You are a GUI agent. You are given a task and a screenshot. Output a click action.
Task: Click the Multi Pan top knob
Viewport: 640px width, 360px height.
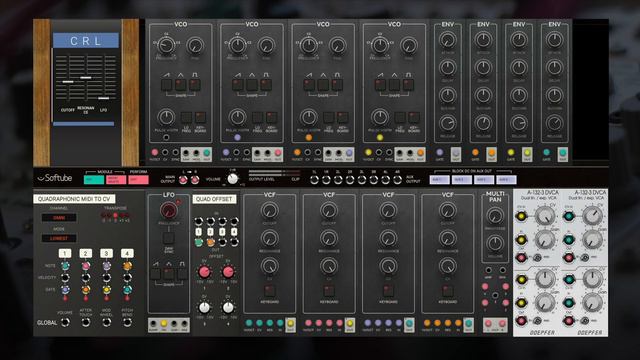[495, 216]
